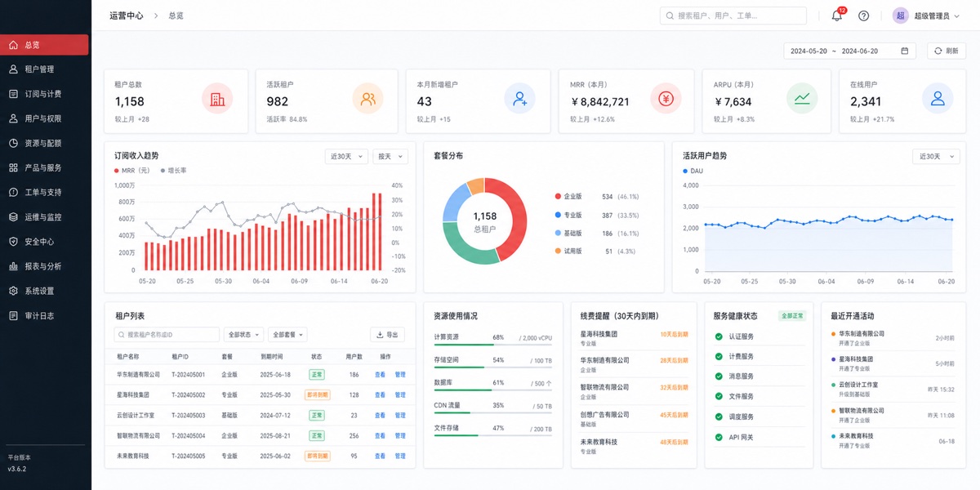Open 用户与权限 sidebar item
This screenshot has width=980, height=490.
click(x=45, y=118)
